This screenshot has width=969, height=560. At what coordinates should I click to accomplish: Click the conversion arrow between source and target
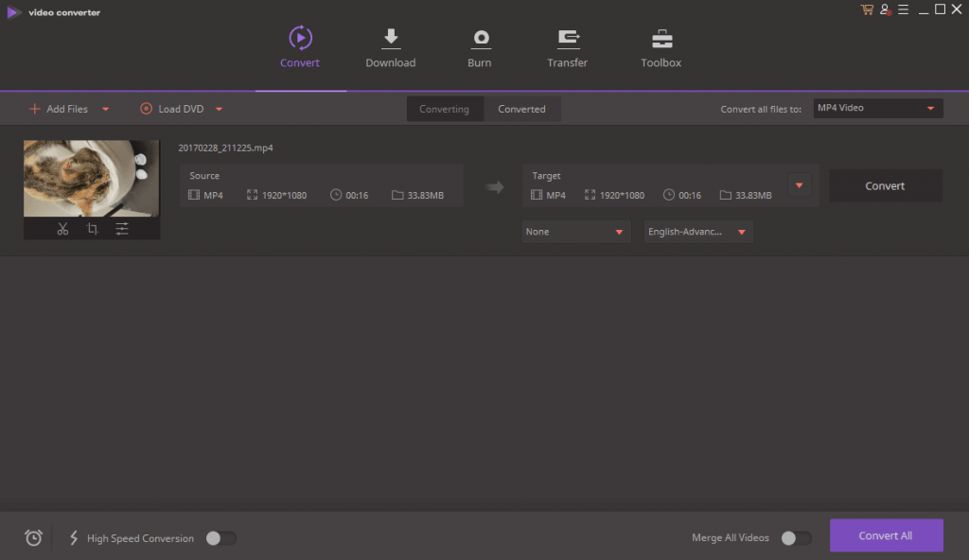(494, 186)
